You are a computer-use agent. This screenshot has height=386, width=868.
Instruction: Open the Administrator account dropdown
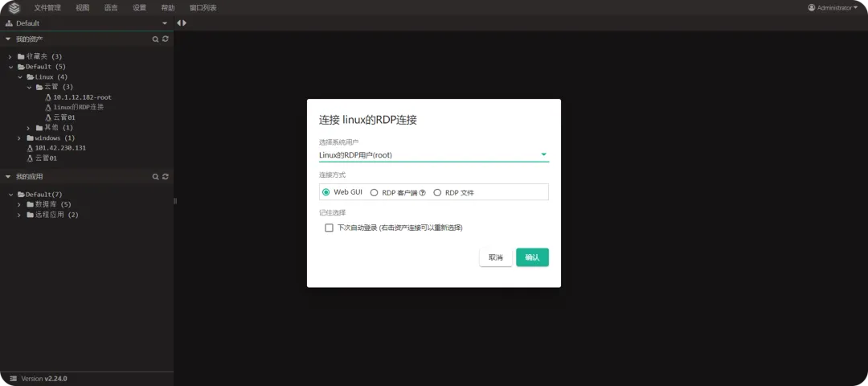click(x=833, y=8)
